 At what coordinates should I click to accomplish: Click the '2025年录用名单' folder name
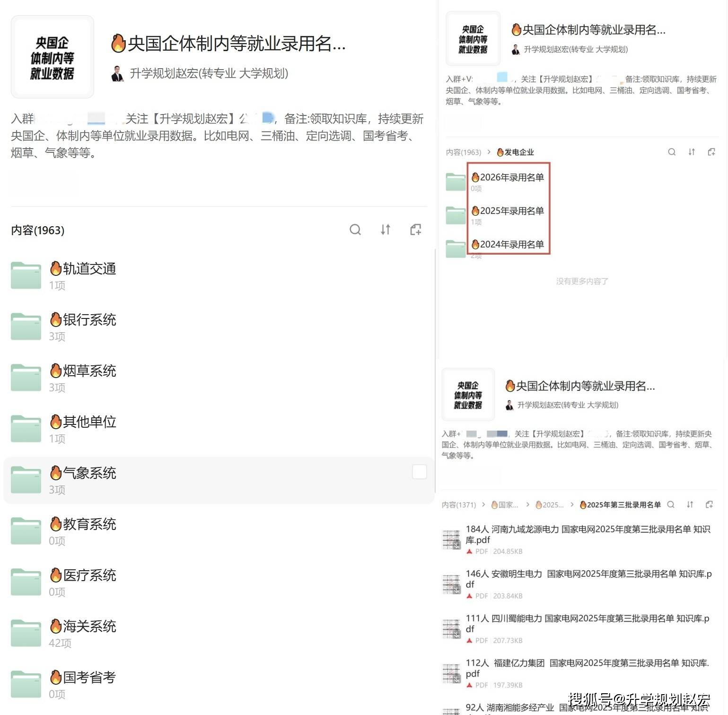pos(508,211)
